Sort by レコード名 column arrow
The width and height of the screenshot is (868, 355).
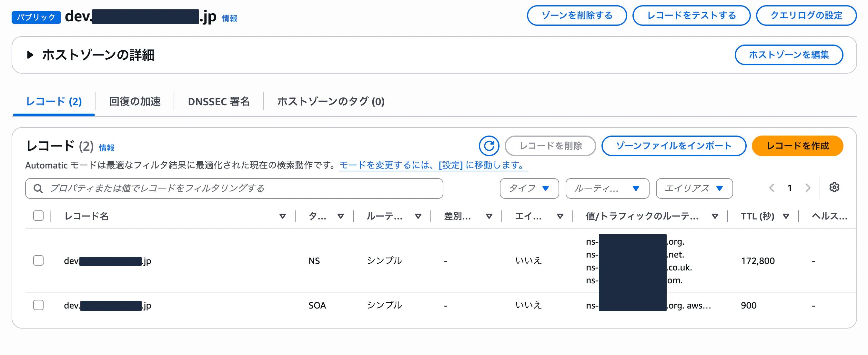[x=282, y=216]
